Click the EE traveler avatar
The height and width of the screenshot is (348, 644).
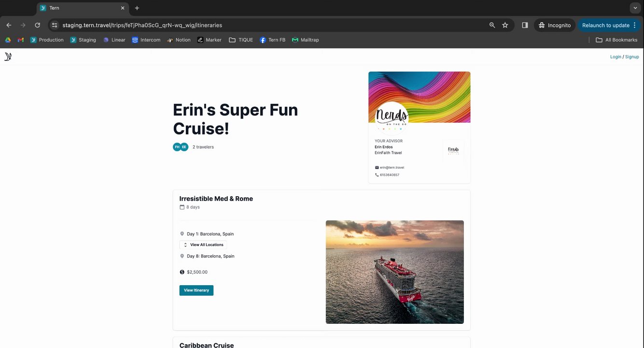tap(184, 147)
